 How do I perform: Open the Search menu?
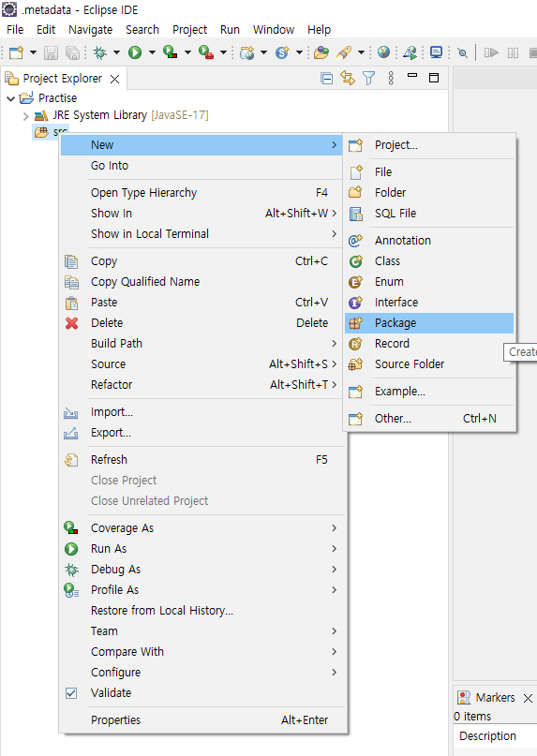pyautogui.click(x=142, y=29)
